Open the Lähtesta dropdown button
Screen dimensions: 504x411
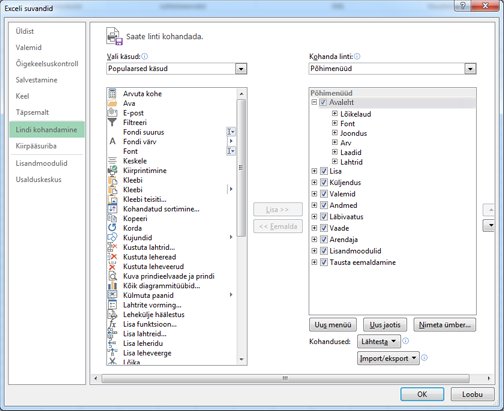pos(379,341)
